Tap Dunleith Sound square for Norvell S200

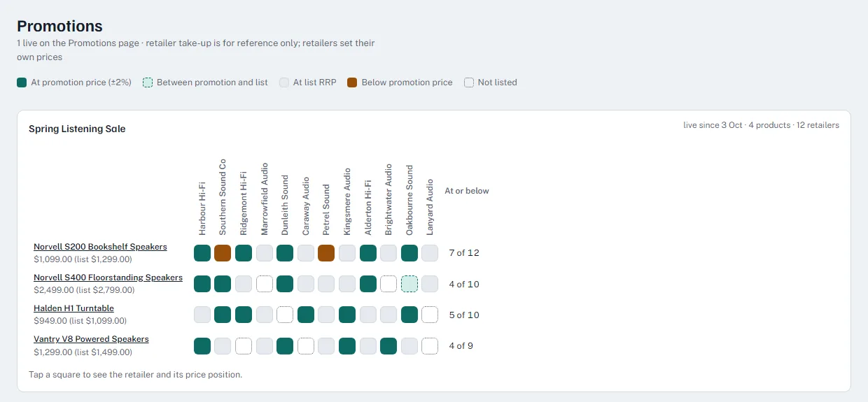pos(285,253)
